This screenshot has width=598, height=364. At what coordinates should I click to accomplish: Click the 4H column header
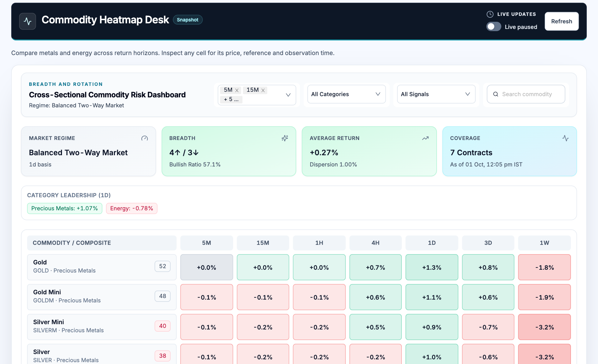[376, 243]
